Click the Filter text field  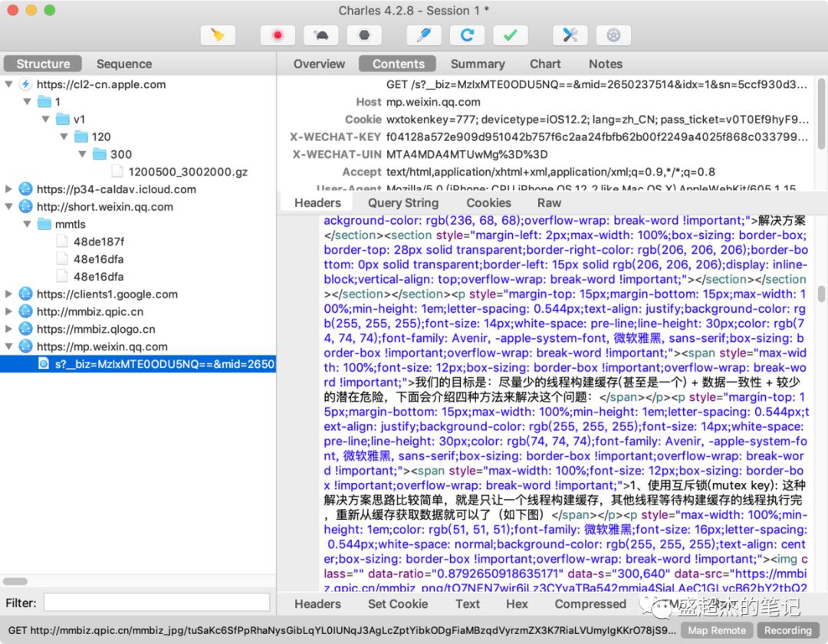[x=156, y=603]
